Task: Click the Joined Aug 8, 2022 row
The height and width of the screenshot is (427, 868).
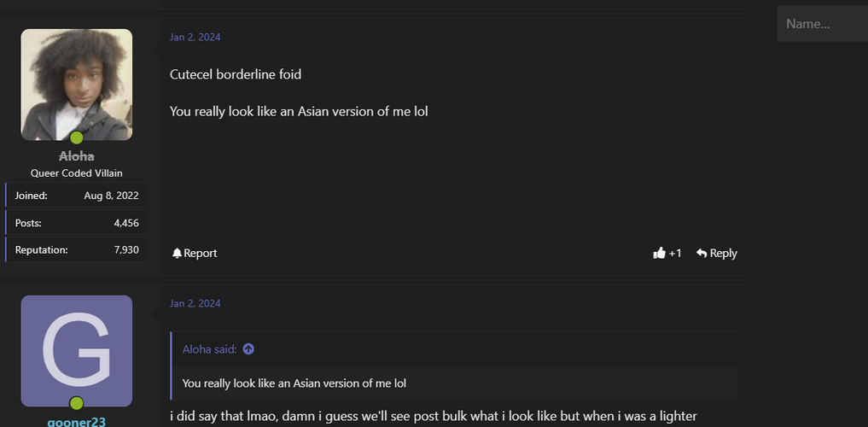Action: point(77,196)
